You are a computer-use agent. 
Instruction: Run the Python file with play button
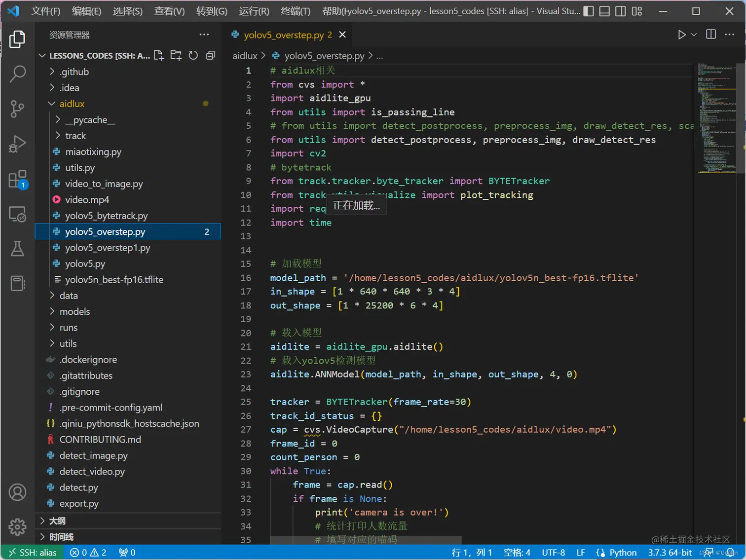681,35
